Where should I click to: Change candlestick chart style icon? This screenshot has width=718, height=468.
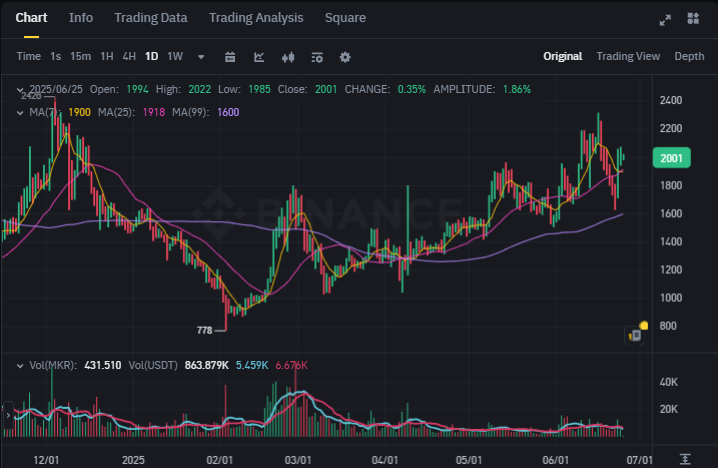(288, 57)
